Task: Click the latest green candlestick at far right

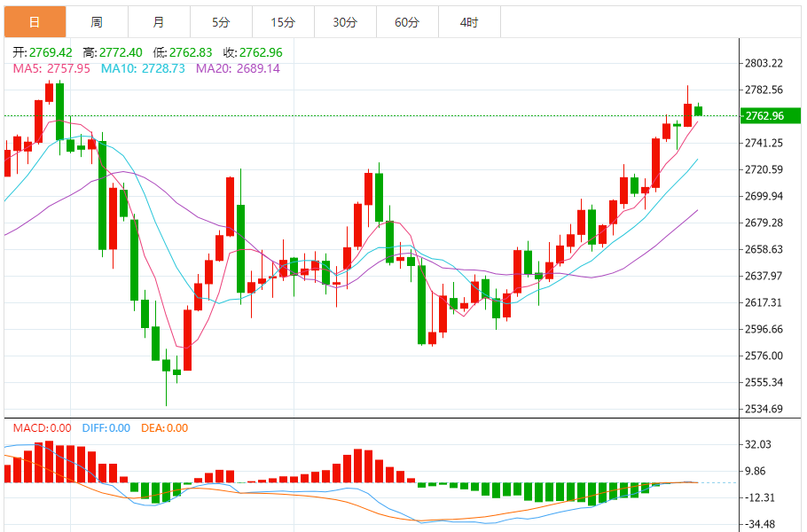Action: click(x=699, y=111)
